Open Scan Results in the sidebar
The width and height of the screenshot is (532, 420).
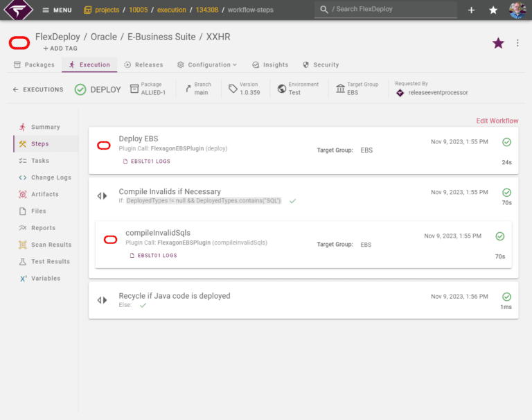pyautogui.click(x=45, y=245)
